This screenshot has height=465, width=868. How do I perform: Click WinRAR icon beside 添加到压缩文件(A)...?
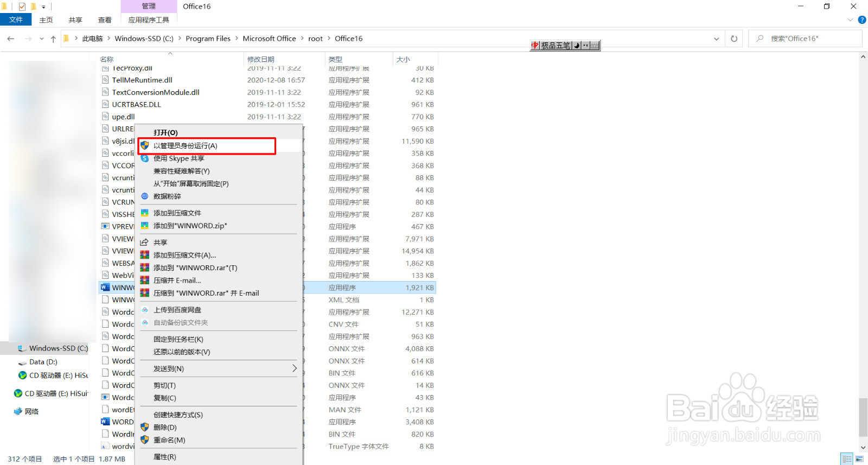[x=145, y=254]
